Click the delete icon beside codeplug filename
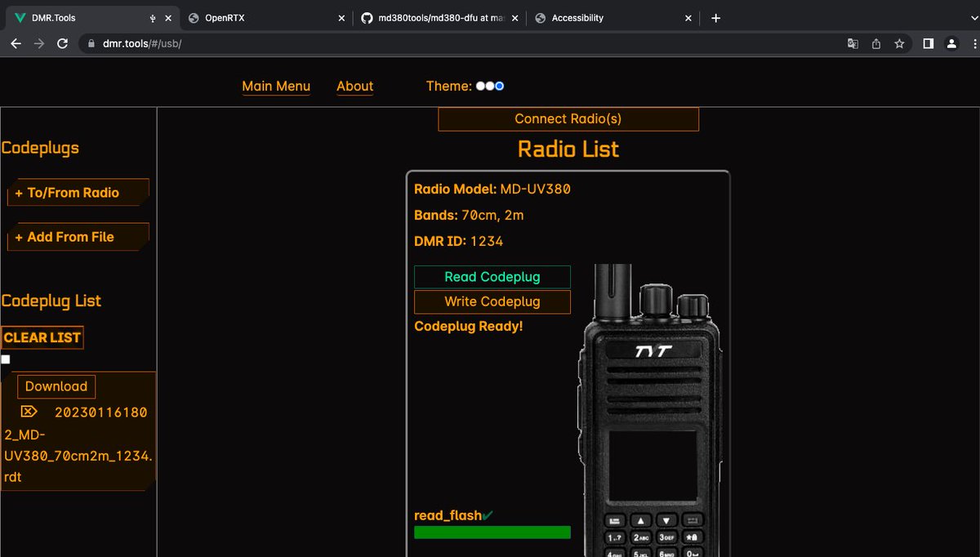This screenshot has width=980, height=557. pyautogui.click(x=29, y=411)
